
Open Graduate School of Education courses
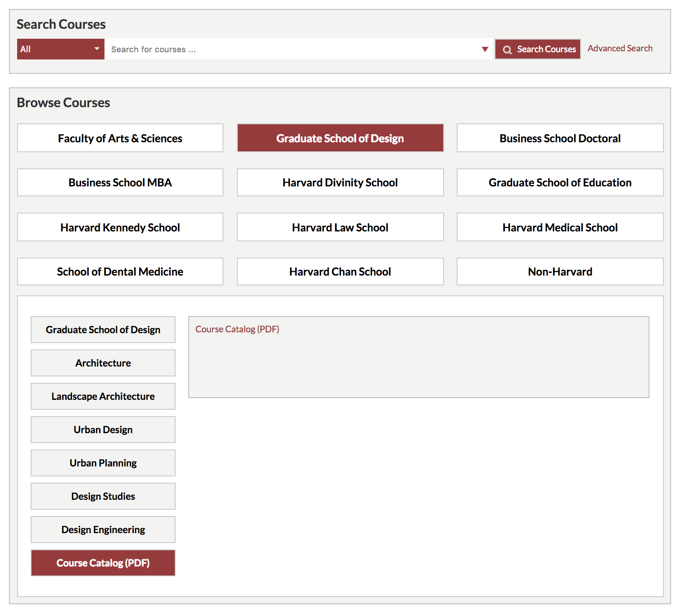coord(560,182)
